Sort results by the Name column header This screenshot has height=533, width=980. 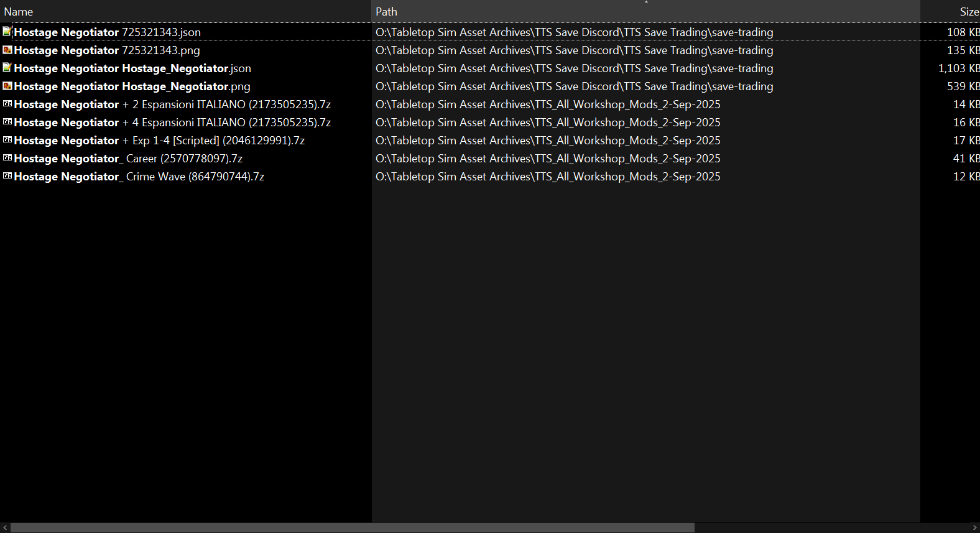point(185,11)
